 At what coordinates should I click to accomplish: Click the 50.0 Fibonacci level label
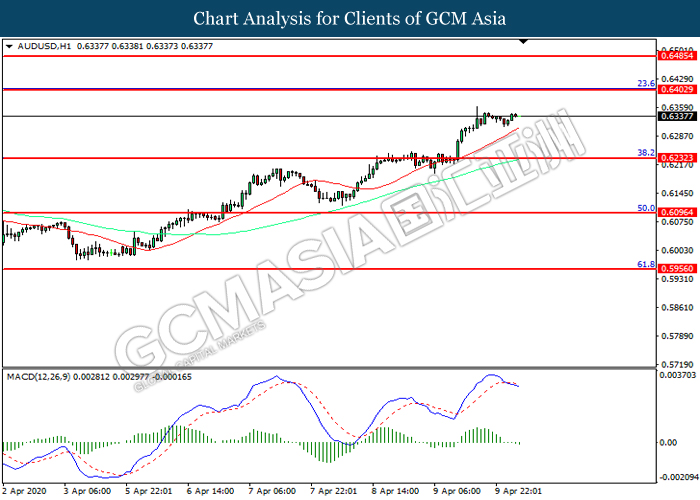coord(646,208)
